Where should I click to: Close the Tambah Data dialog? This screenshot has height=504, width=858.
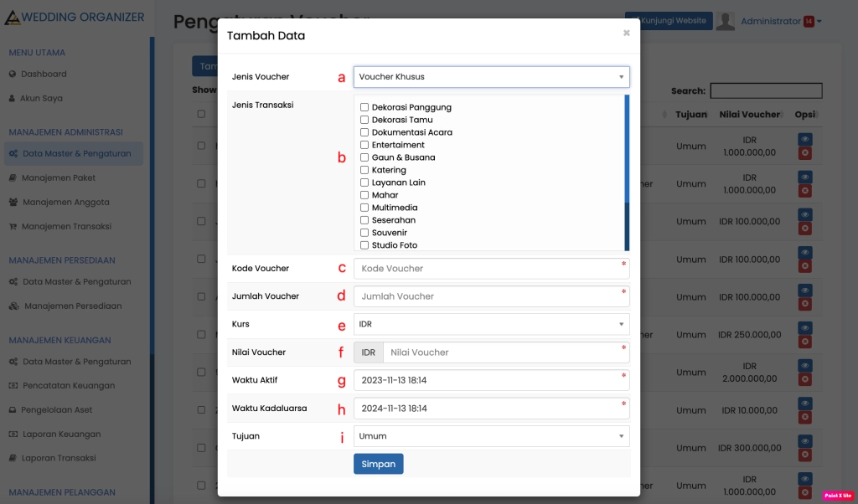626,33
